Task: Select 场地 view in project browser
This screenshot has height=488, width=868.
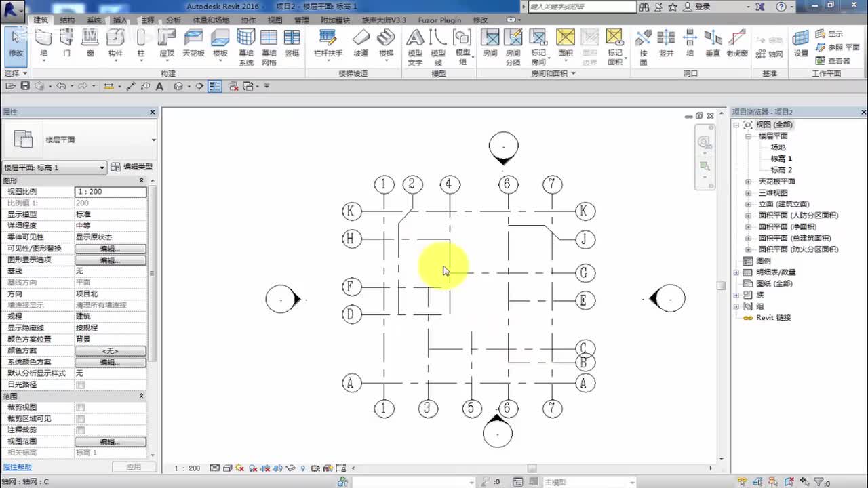Action: click(778, 148)
